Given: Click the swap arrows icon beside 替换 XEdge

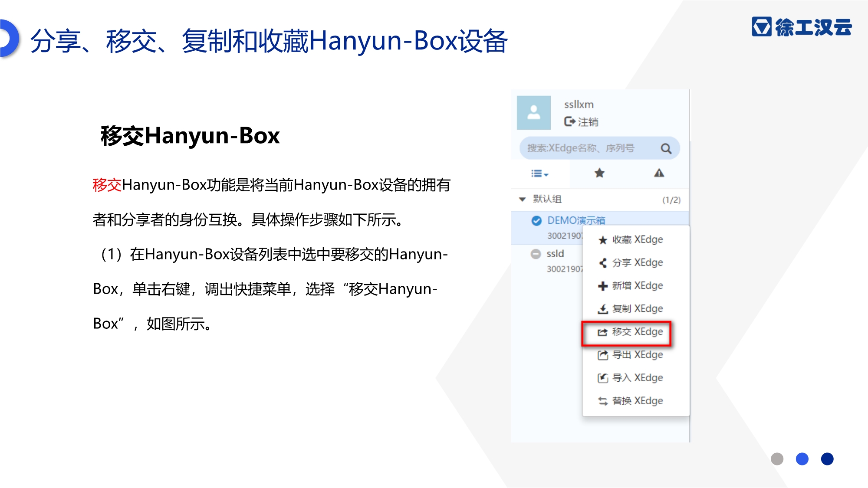Looking at the screenshot, I should [x=603, y=401].
